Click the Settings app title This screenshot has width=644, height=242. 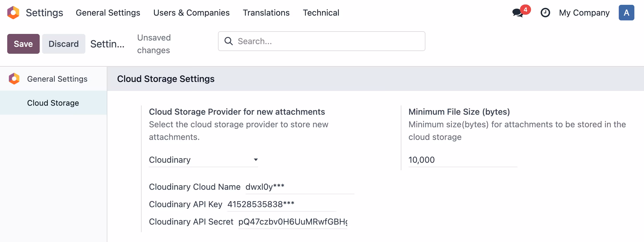[44, 13]
